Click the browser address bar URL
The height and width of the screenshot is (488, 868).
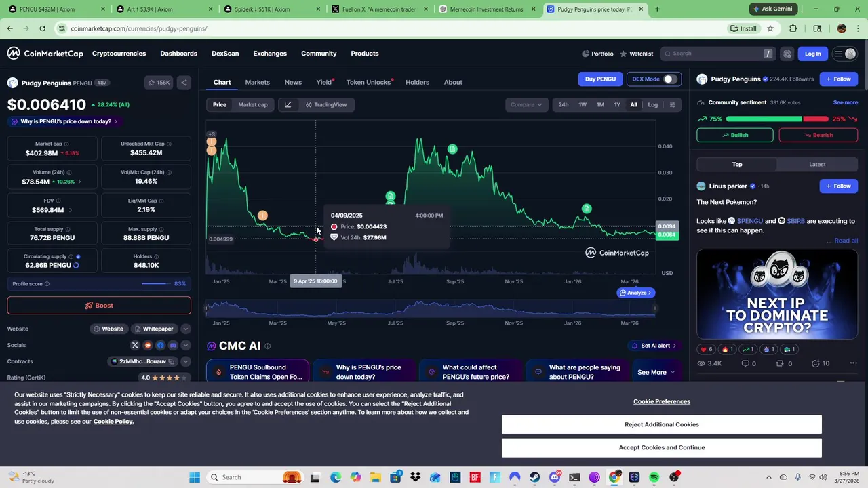pyautogui.click(x=139, y=28)
